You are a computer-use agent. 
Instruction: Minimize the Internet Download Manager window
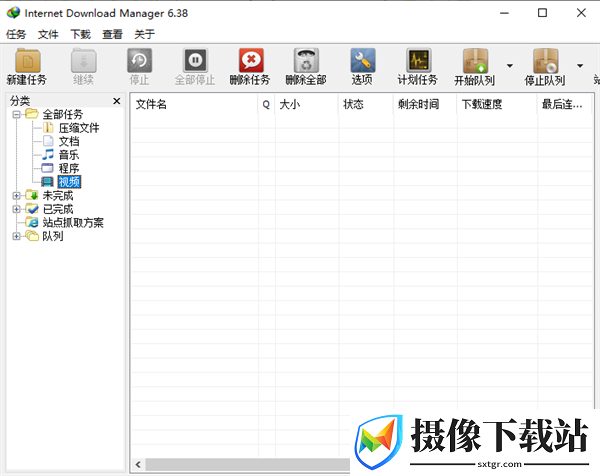[504, 13]
